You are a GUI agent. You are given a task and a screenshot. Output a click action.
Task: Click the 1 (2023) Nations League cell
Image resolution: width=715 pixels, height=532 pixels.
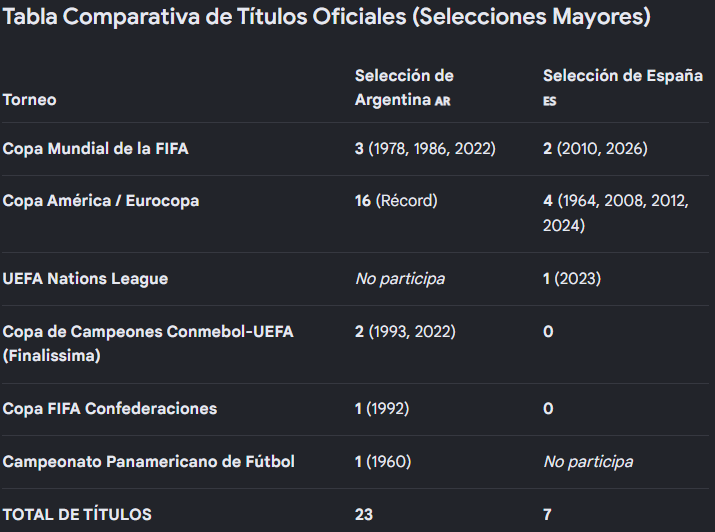572,279
